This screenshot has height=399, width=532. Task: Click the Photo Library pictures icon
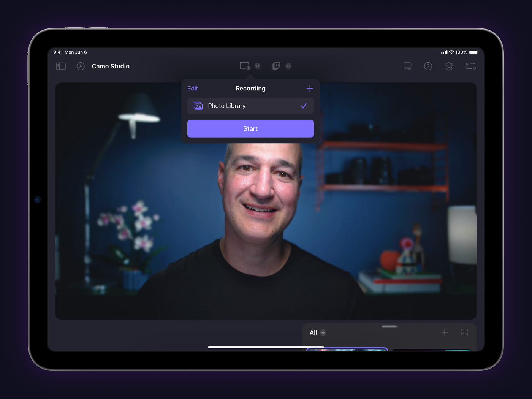pyautogui.click(x=198, y=106)
